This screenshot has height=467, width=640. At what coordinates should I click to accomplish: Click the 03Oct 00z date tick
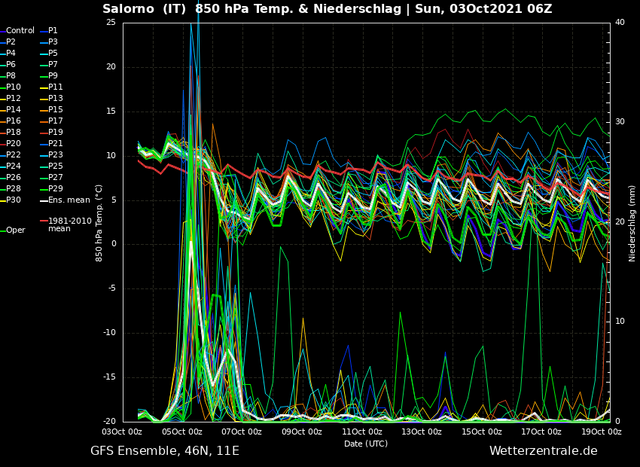pyautogui.click(x=123, y=431)
